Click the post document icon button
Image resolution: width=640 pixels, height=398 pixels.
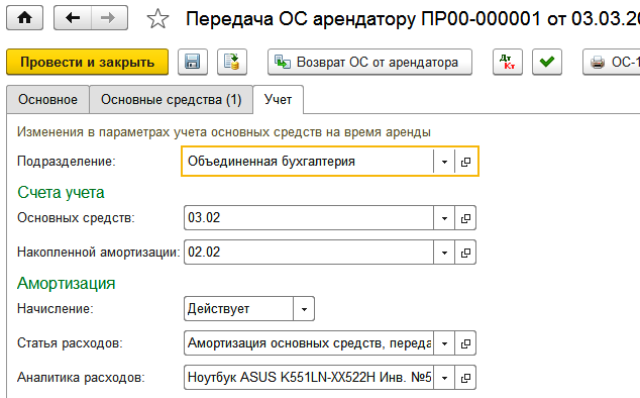(232, 62)
